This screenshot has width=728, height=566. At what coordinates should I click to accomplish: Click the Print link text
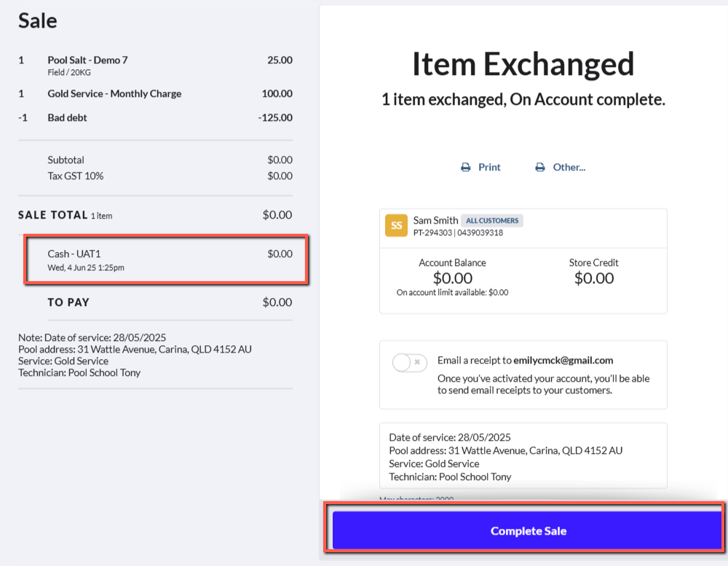click(x=489, y=168)
